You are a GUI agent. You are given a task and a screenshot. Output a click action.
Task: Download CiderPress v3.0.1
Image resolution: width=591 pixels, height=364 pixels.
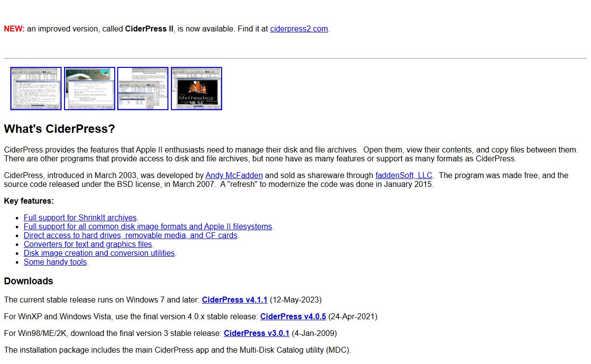tap(257, 333)
